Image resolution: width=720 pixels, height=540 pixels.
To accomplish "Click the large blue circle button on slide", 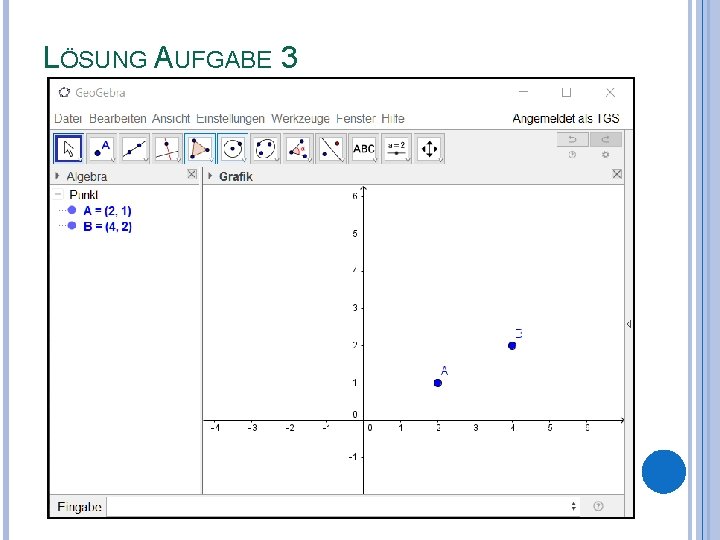I will point(664,472).
